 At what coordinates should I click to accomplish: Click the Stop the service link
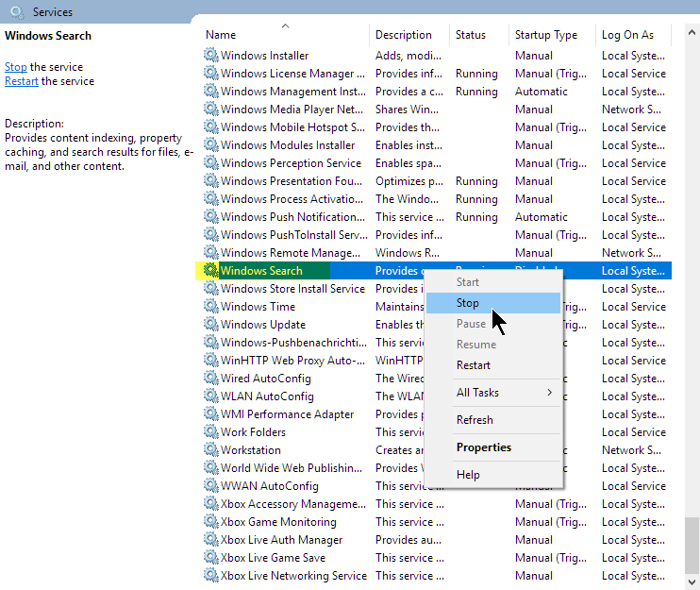point(16,67)
